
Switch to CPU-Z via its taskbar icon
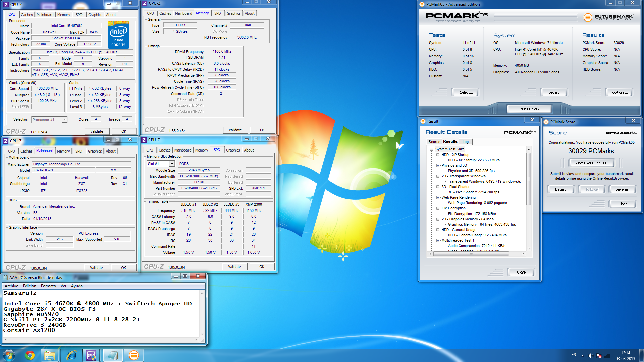[91, 355]
